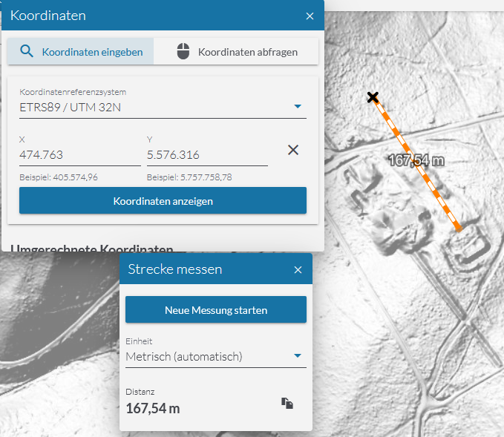Click the black X marker on the map
Screen dimensions: 504x437
click(x=373, y=97)
